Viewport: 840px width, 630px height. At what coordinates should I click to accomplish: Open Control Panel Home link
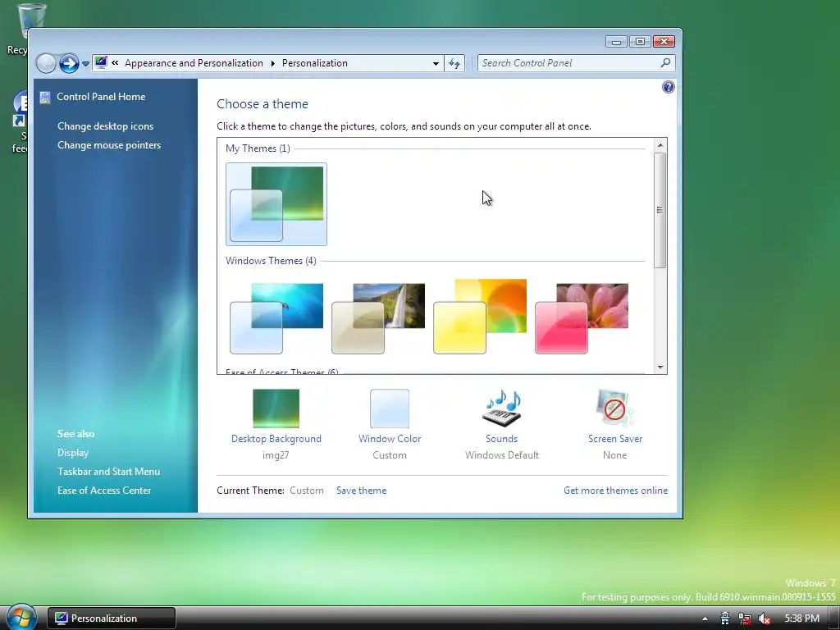(101, 97)
